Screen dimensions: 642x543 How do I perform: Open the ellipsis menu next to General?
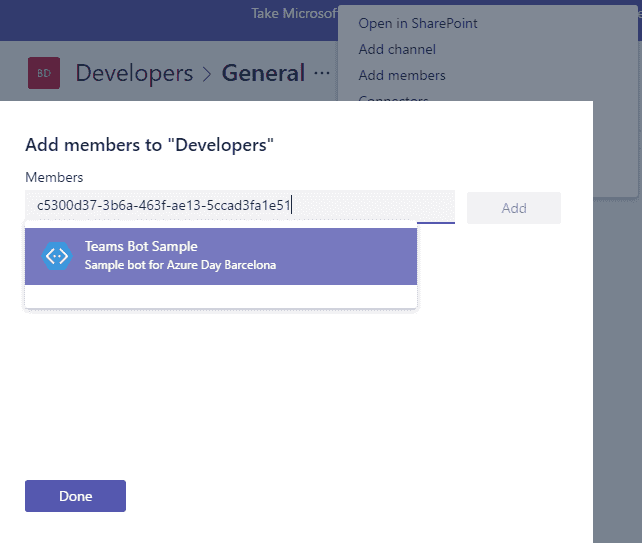coord(322,73)
